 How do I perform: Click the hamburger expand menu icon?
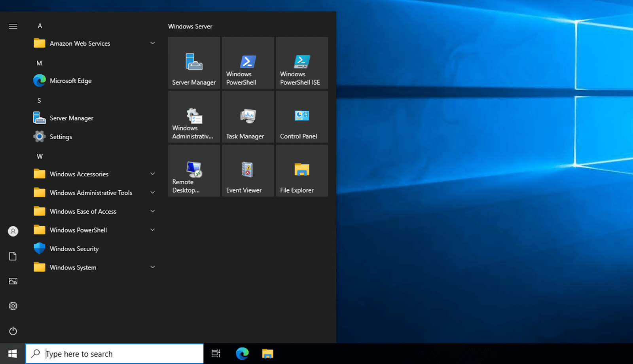13,26
